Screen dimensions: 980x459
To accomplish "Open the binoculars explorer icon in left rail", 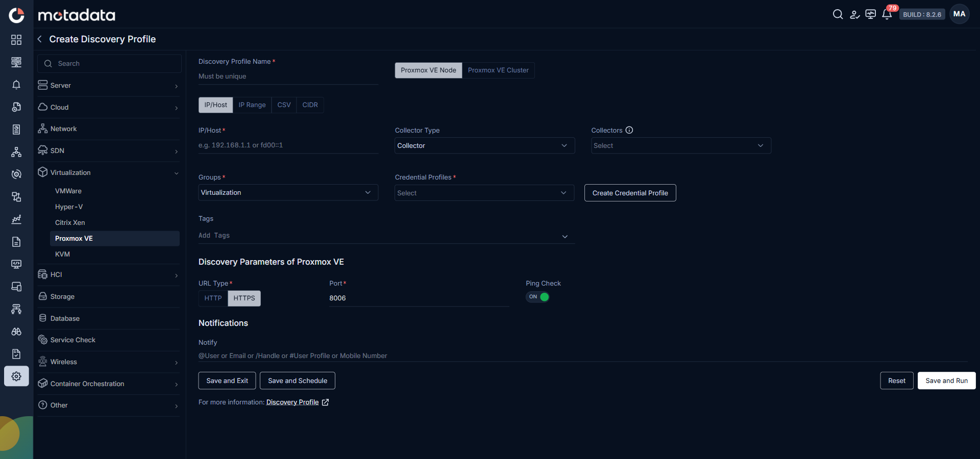I will tap(16, 331).
